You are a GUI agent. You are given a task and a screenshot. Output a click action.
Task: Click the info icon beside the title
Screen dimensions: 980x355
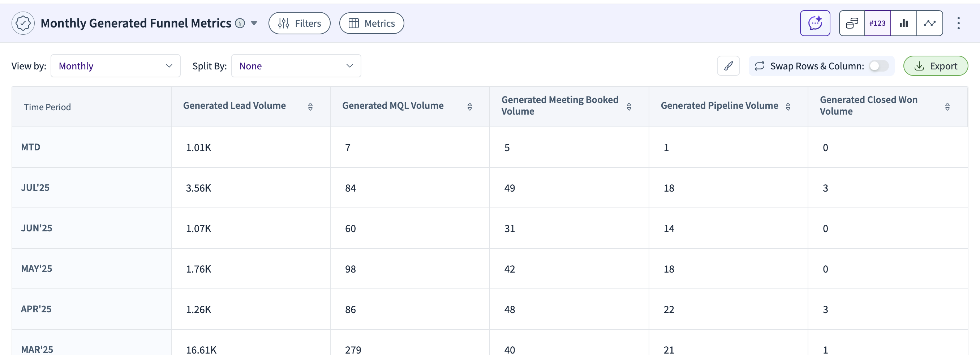[x=240, y=23]
